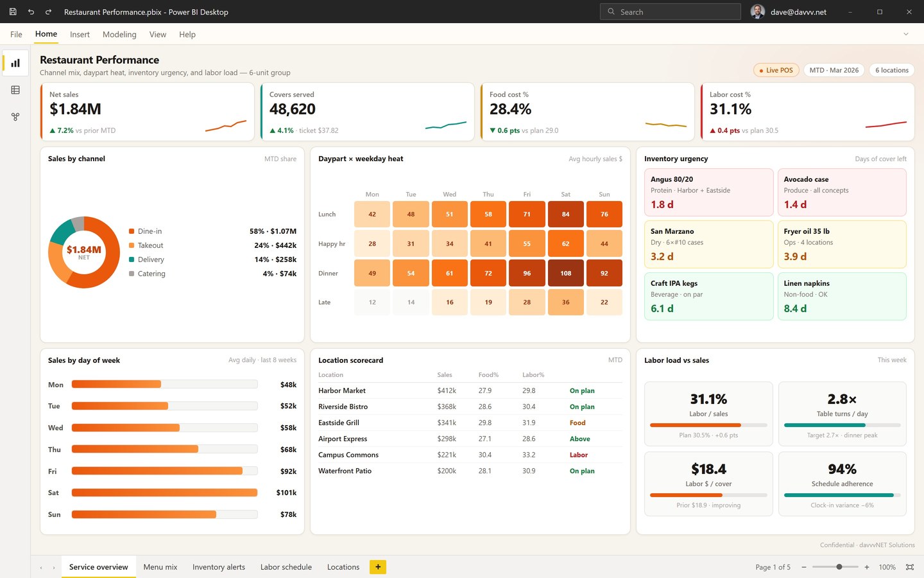Click the Undo arrow icon
The image size is (924, 578).
pyautogui.click(x=31, y=12)
